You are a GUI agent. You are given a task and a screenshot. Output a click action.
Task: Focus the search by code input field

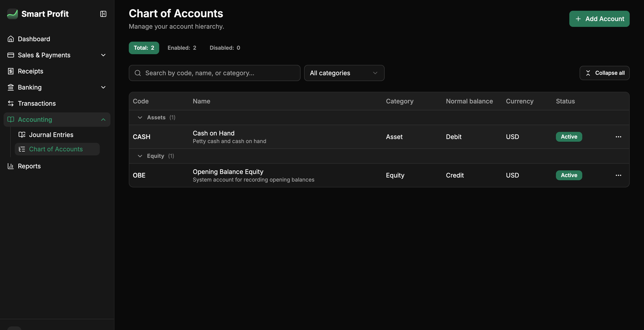pos(214,73)
